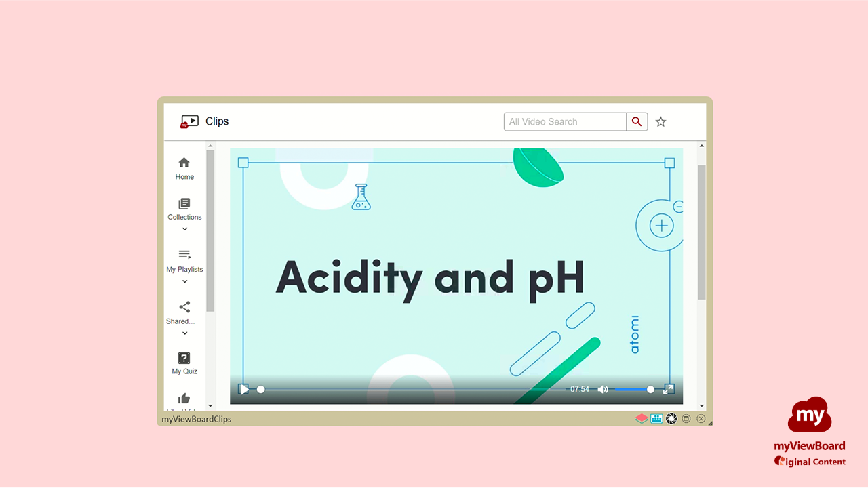Click the sidebar scroll down arrow
Viewport: 868px width, 488px height.
(210, 406)
